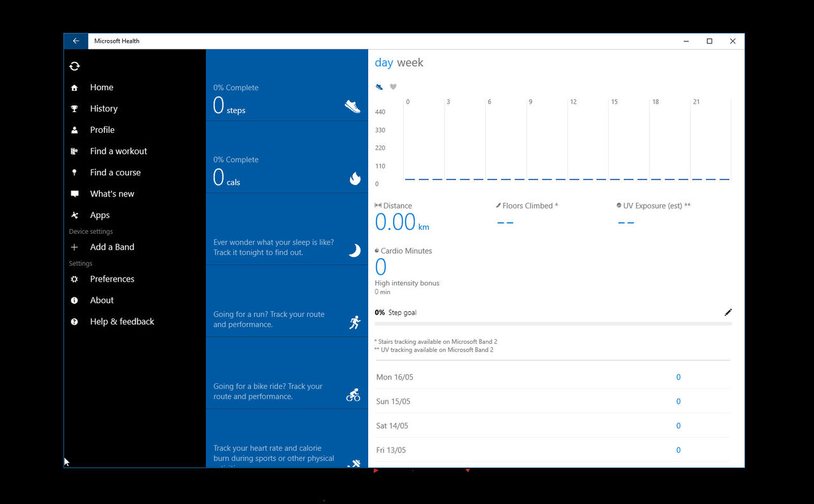Screen dimensions: 814x504
Task: Open Profile via the person icon
Action: coord(74,130)
